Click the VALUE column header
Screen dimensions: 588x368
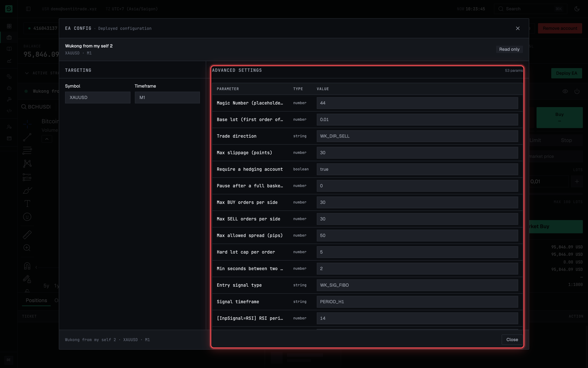pos(323,89)
